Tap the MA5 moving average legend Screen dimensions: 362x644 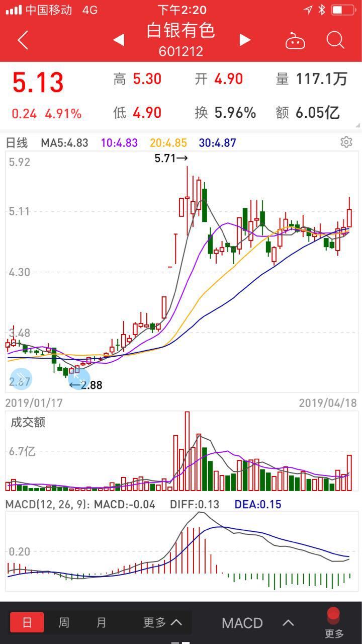coord(64,143)
